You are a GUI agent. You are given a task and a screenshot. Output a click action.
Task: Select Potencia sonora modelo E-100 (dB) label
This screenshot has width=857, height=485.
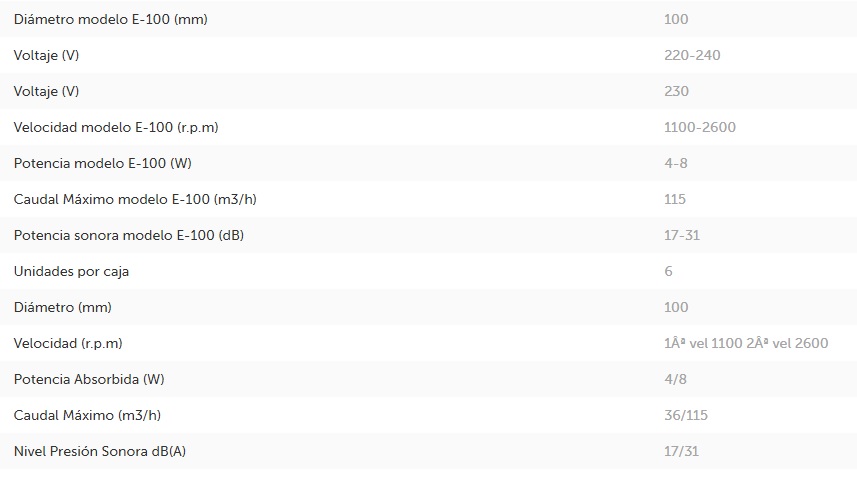pyautogui.click(x=129, y=236)
